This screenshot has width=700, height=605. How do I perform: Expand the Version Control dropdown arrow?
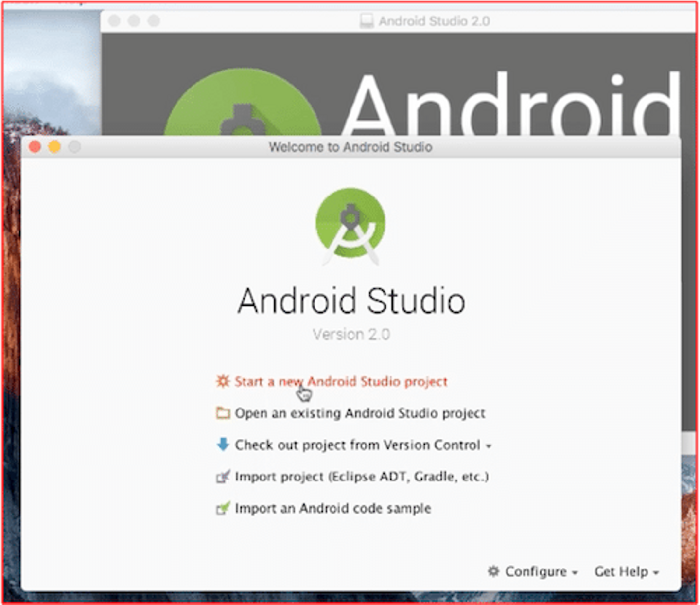(x=489, y=446)
